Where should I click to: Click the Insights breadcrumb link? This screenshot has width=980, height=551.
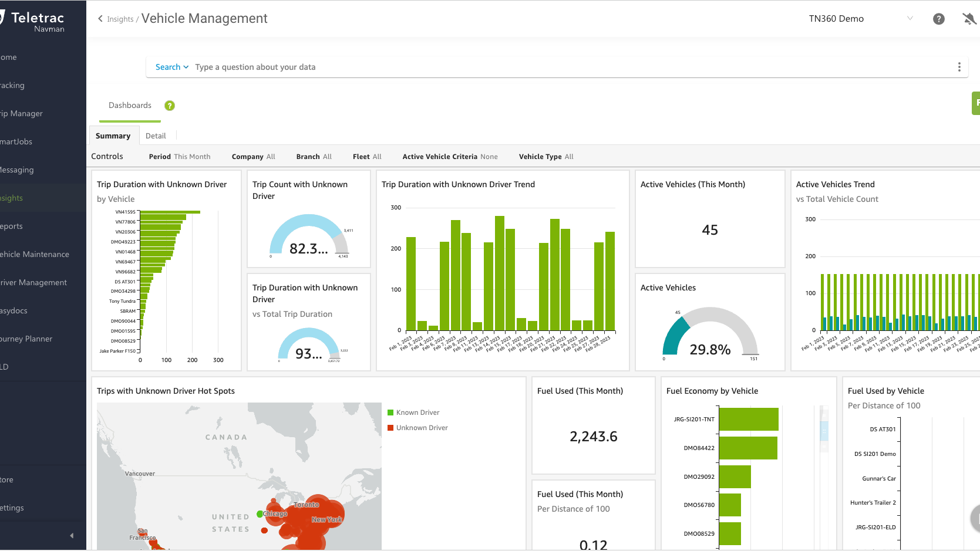[x=119, y=19]
